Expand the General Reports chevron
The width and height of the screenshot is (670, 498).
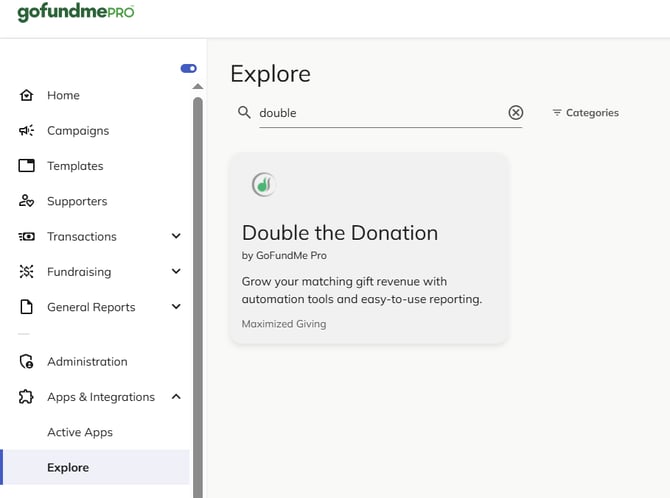(176, 307)
